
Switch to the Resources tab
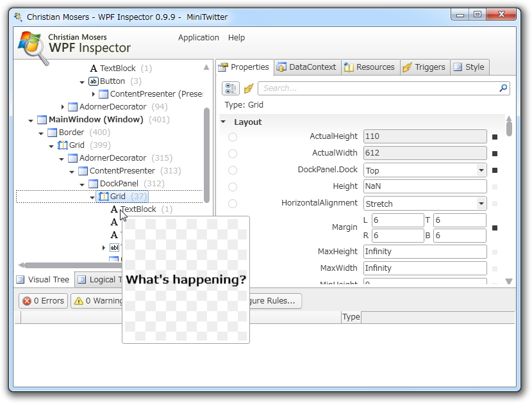click(370, 67)
